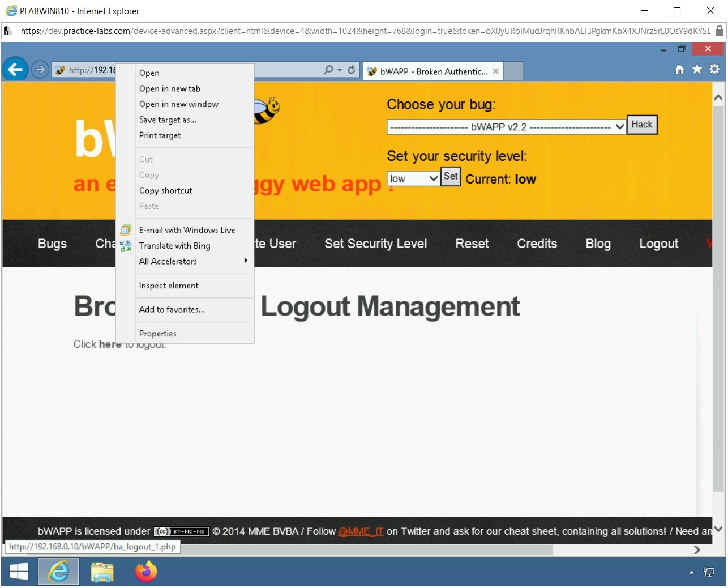
Task: Open the Credits page in the navigation bar
Action: click(536, 244)
